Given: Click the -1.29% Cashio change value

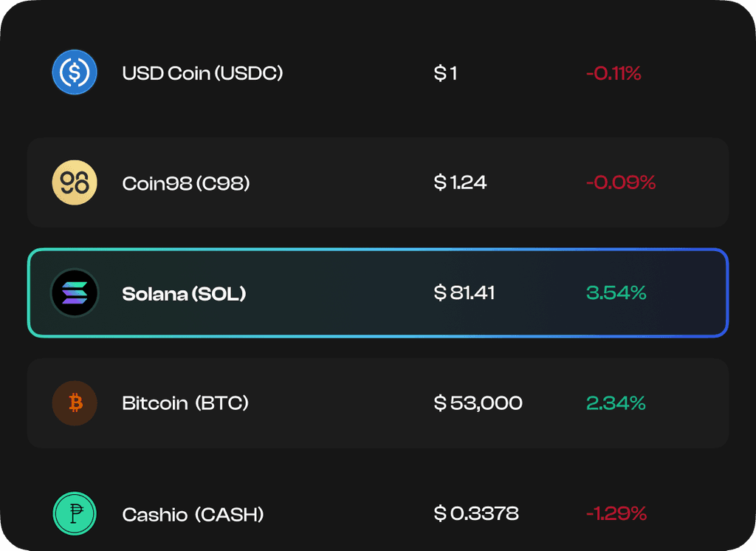Looking at the screenshot, I should coord(616,513).
